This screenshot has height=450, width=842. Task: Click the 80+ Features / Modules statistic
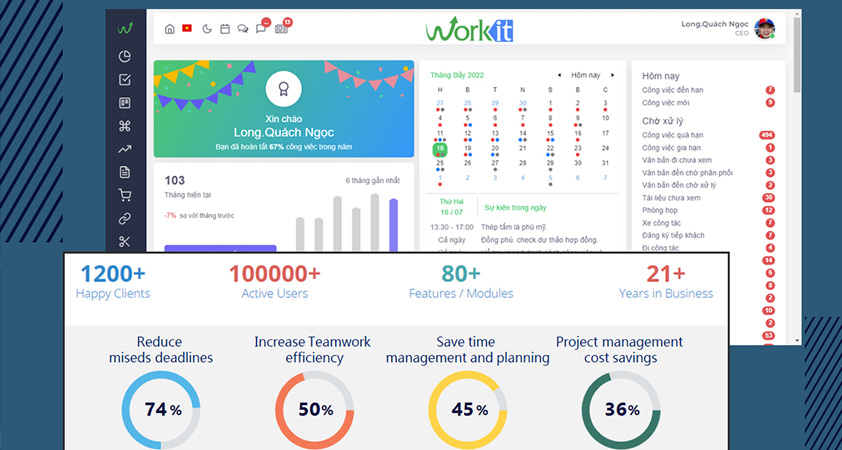[x=461, y=281]
